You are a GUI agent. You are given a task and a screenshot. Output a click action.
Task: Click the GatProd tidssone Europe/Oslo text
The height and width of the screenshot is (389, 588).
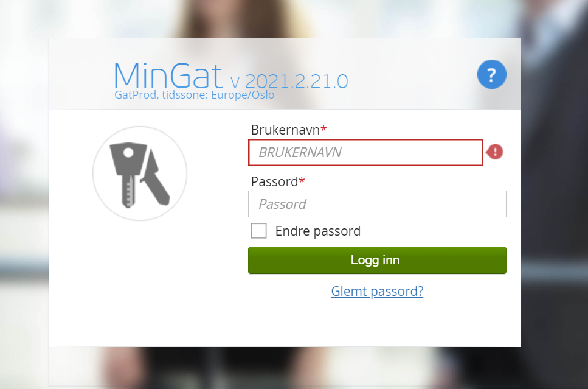[194, 94]
